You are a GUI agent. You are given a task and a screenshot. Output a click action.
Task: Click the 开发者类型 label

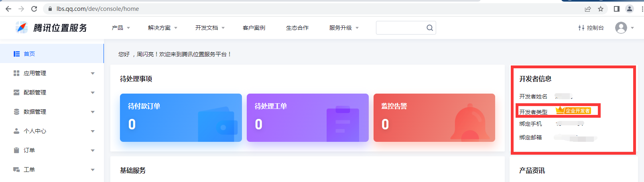click(x=533, y=112)
